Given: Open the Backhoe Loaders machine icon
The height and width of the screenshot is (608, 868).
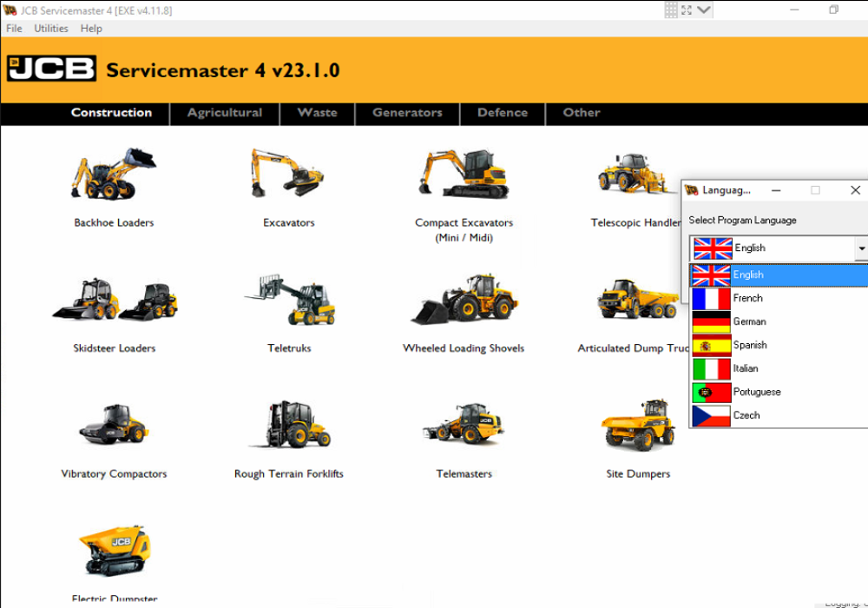Looking at the screenshot, I should click(x=113, y=174).
